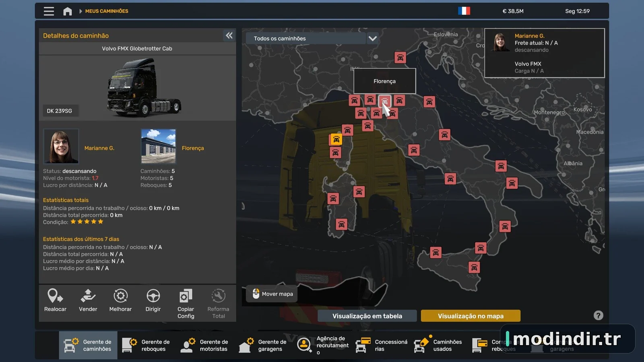Click the Estatísticas dos últimos 7 dias heading

[81, 239]
